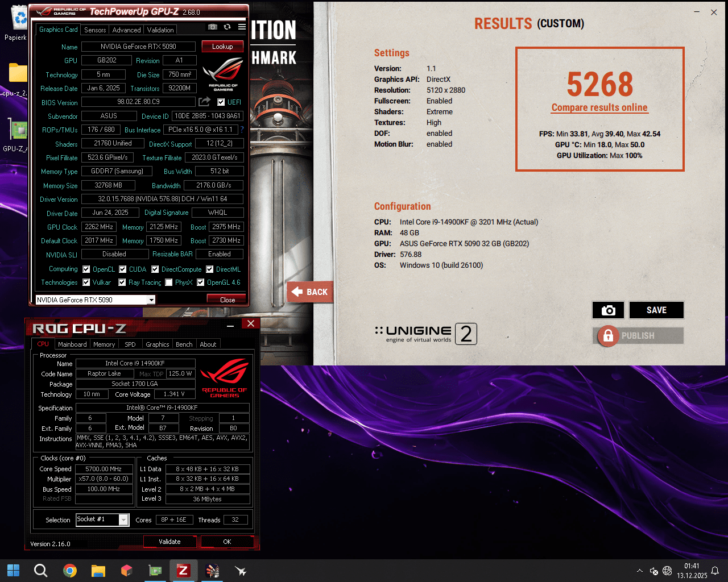This screenshot has height=582, width=728.
Task: Click the SAVE button in benchmark results
Action: tap(656, 310)
